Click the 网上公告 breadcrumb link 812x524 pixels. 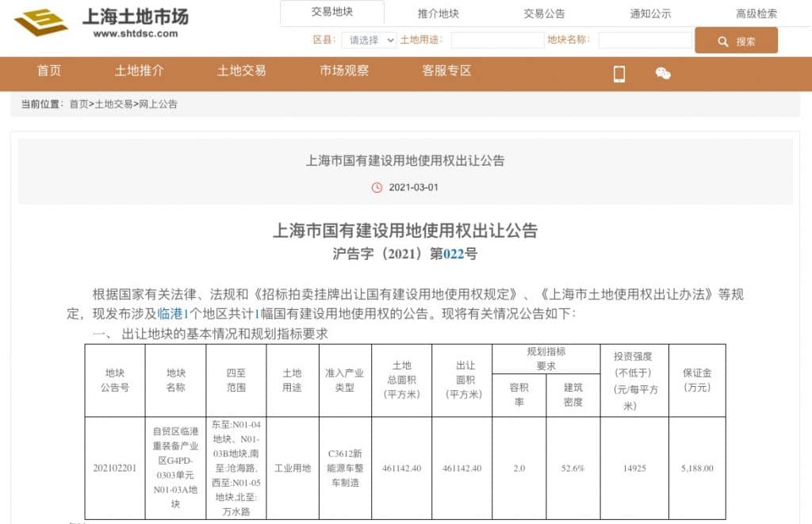tap(159, 104)
